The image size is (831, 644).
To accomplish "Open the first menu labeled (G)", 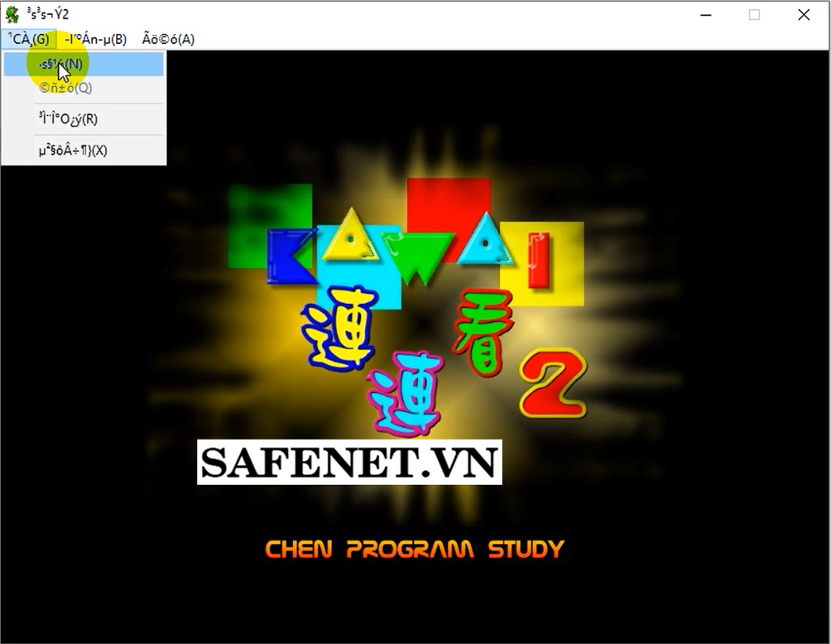I will 29,39.
